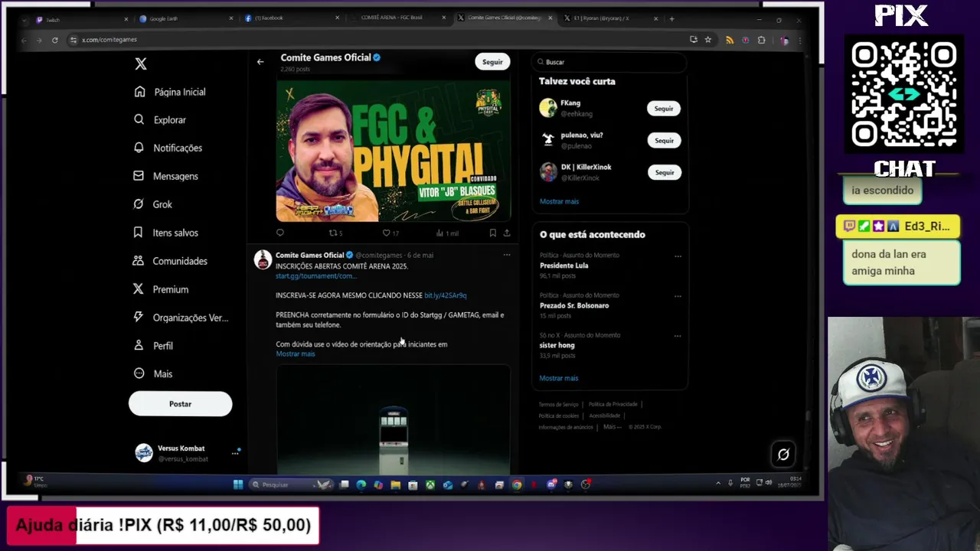Viewport: 980px width, 551px height.
Task: Open the FGC & Phygital post image
Action: click(393, 151)
